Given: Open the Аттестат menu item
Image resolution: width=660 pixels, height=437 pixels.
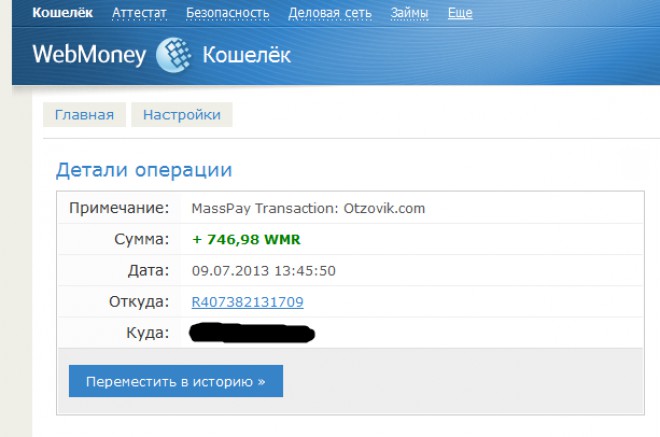Looking at the screenshot, I should tap(139, 13).
